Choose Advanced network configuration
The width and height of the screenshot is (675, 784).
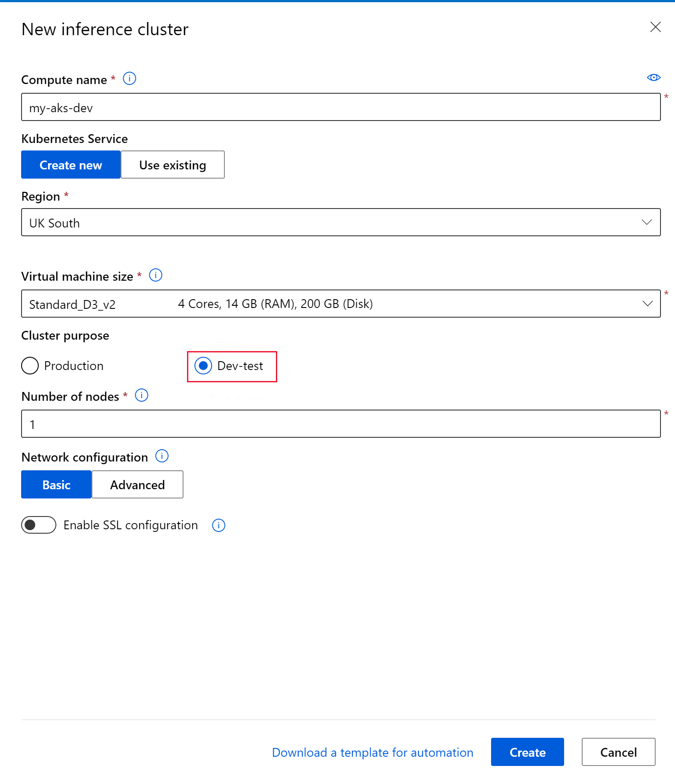click(137, 485)
